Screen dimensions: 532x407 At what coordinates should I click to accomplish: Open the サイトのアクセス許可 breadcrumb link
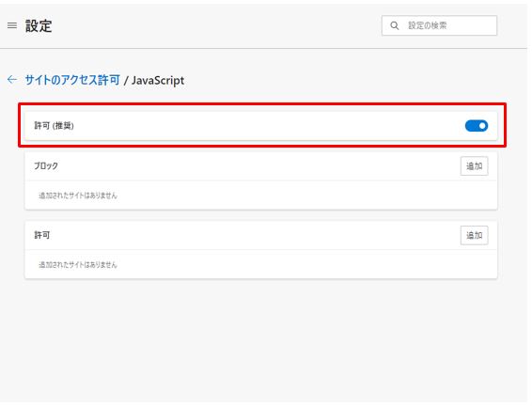[72, 80]
